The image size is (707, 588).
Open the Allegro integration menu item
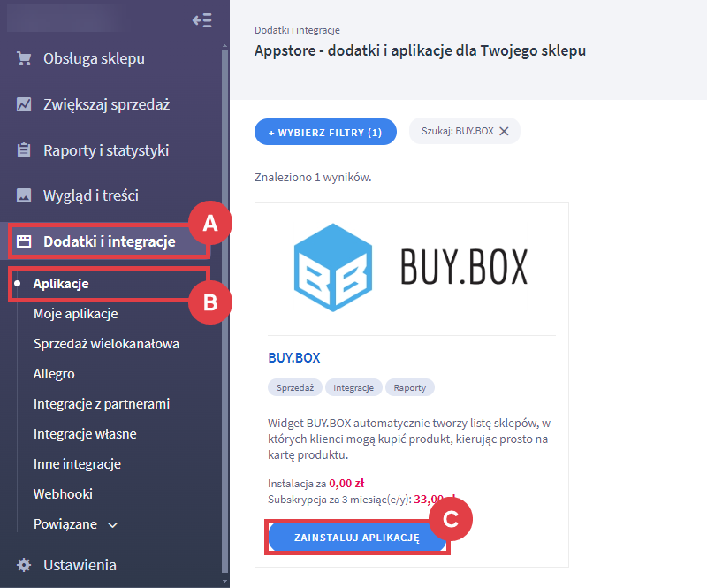coord(54,374)
